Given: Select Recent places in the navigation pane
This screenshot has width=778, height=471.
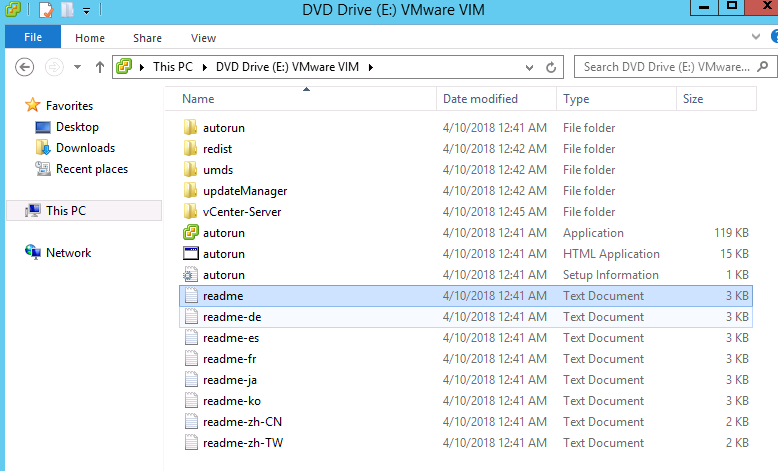Looking at the screenshot, I should point(92,169).
